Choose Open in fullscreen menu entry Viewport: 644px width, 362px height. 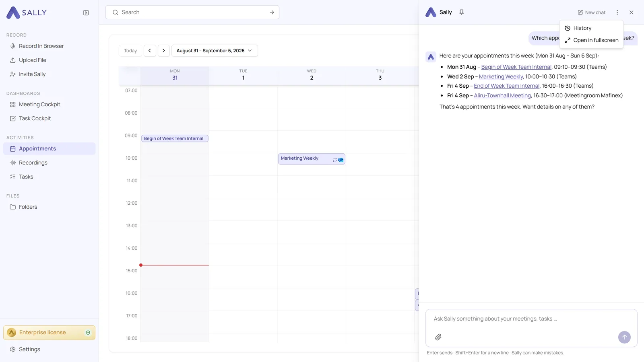(x=591, y=40)
